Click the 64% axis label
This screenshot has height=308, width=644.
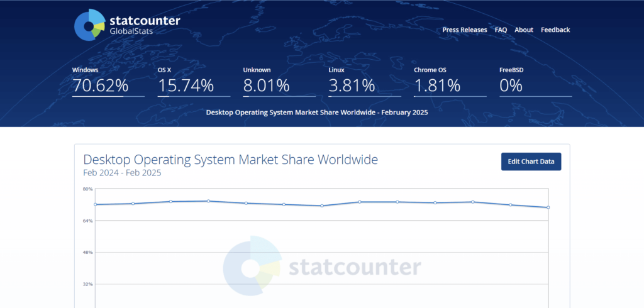[x=88, y=221]
